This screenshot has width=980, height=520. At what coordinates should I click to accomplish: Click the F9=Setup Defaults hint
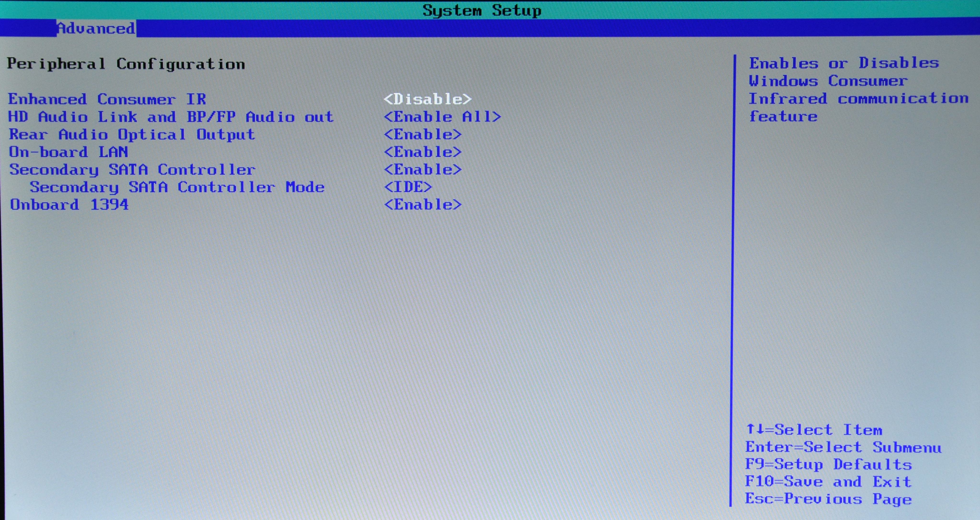click(x=828, y=464)
